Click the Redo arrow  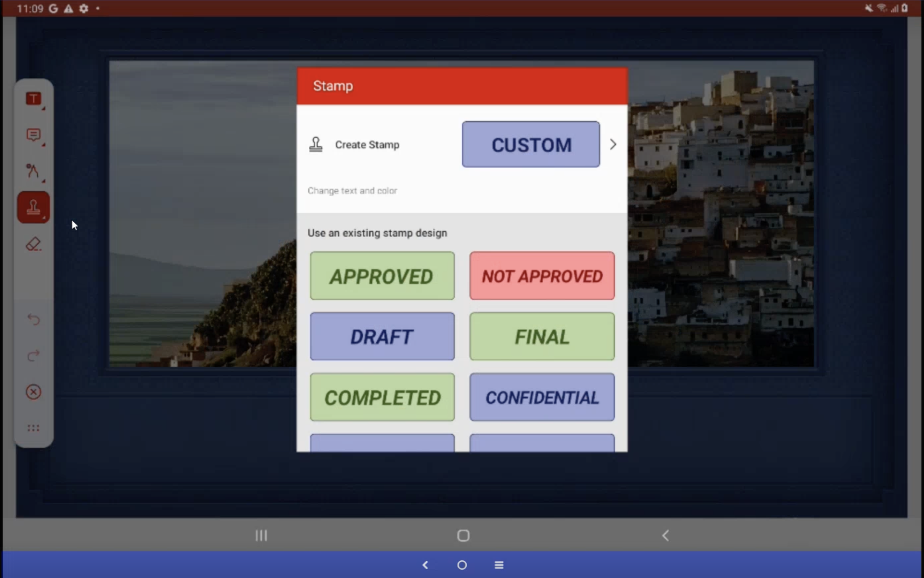tap(34, 356)
